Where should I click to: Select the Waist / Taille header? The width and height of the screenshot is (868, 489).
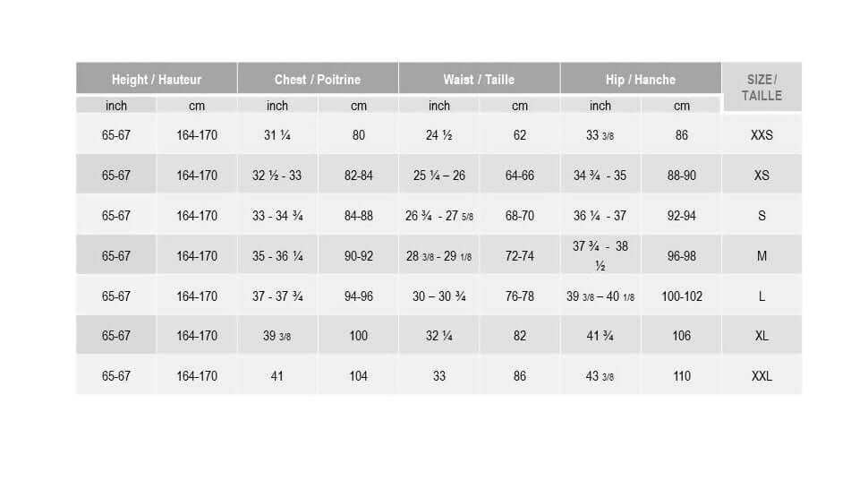click(x=479, y=79)
